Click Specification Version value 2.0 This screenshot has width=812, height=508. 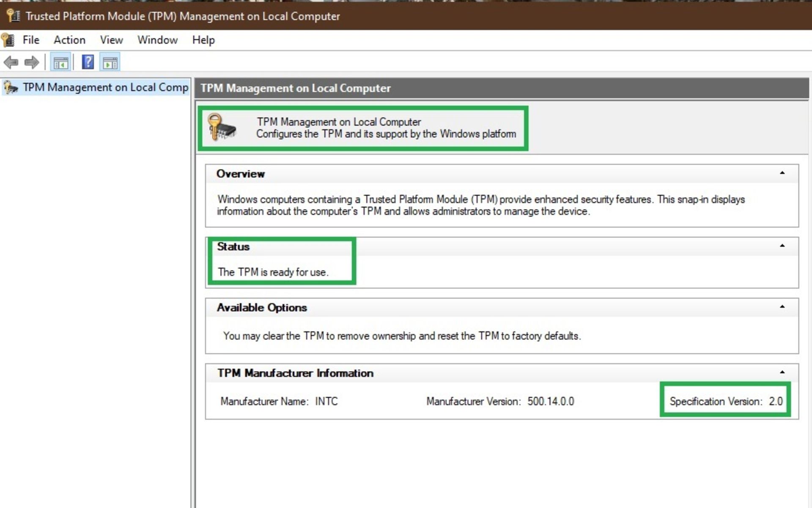776,401
